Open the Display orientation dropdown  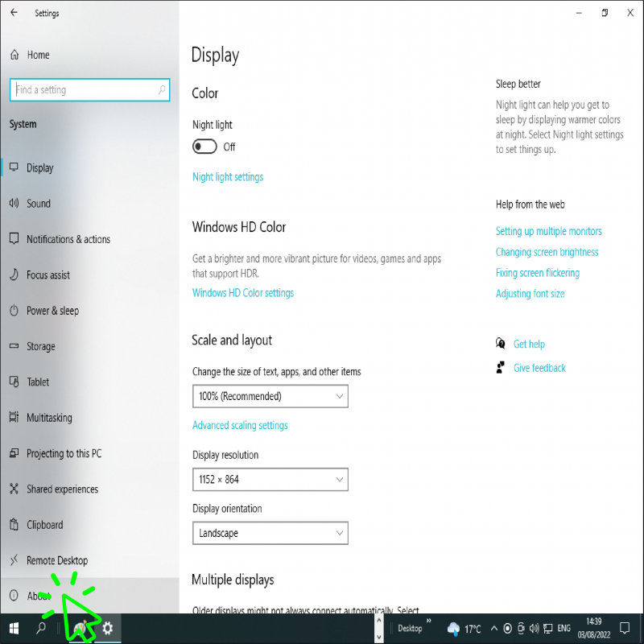(270, 533)
